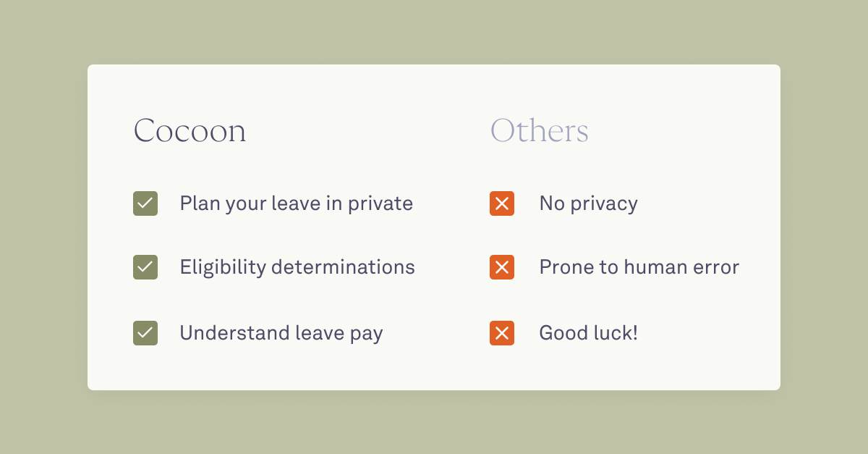This screenshot has width=868, height=454.
Task: Click the Cocoon heading
Action: (190, 131)
